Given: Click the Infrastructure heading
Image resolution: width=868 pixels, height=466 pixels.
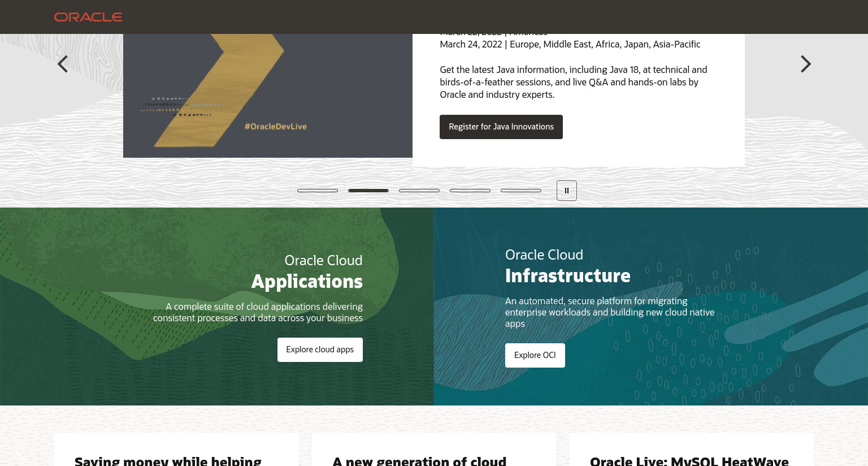Looking at the screenshot, I should tap(568, 275).
